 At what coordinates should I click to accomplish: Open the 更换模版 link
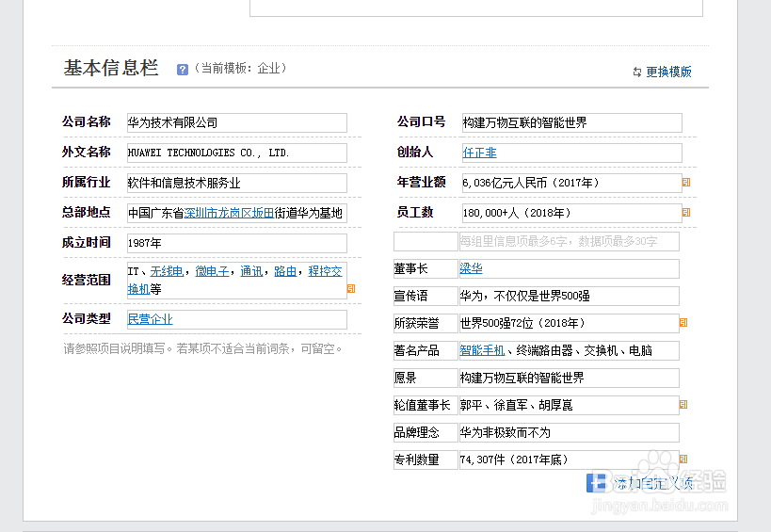pos(668,72)
